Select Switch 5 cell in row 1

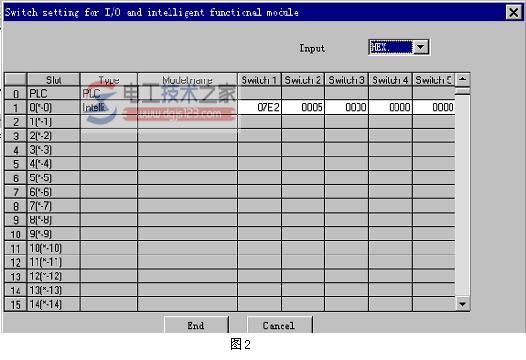click(x=434, y=107)
